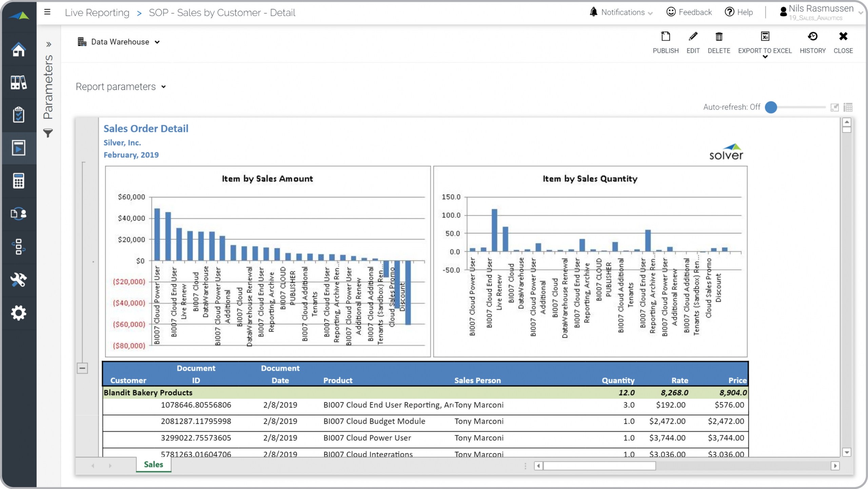Viewport: 868px width, 489px height.
Task: Open the settings gear in sidebar
Action: (x=18, y=313)
